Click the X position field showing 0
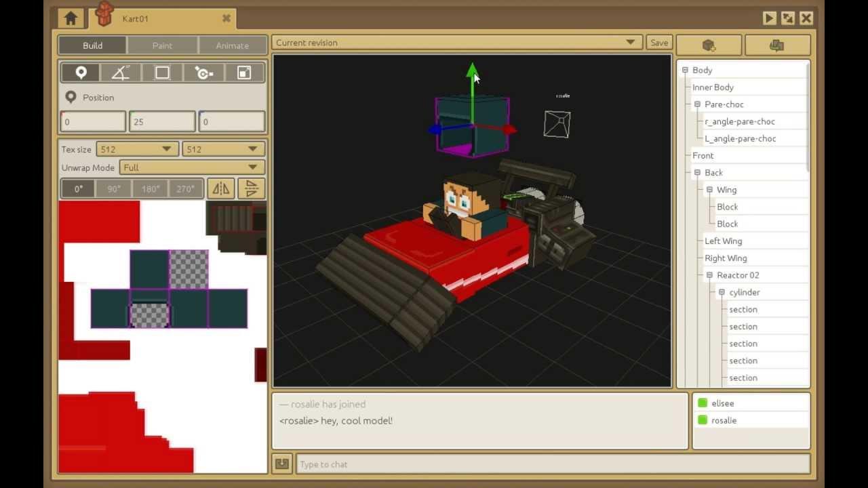 point(93,122)
